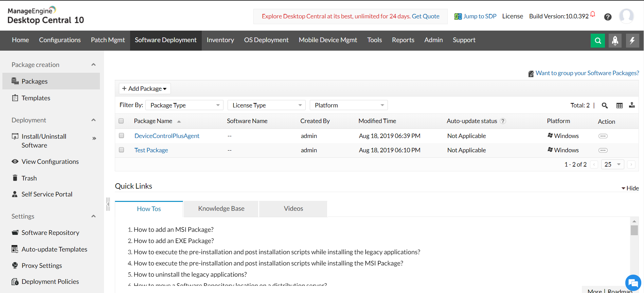Open the Package Type filter dropdown

point(184,105)
